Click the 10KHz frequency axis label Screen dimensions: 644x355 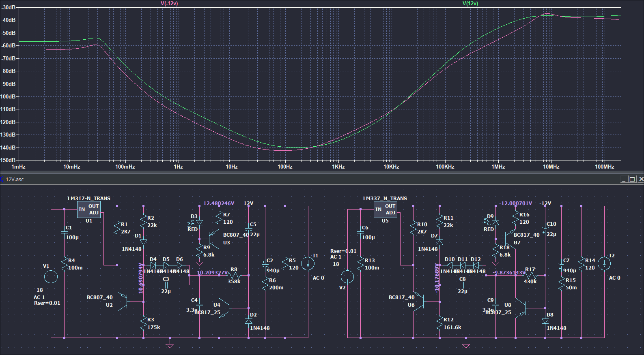tap(392, 167)
